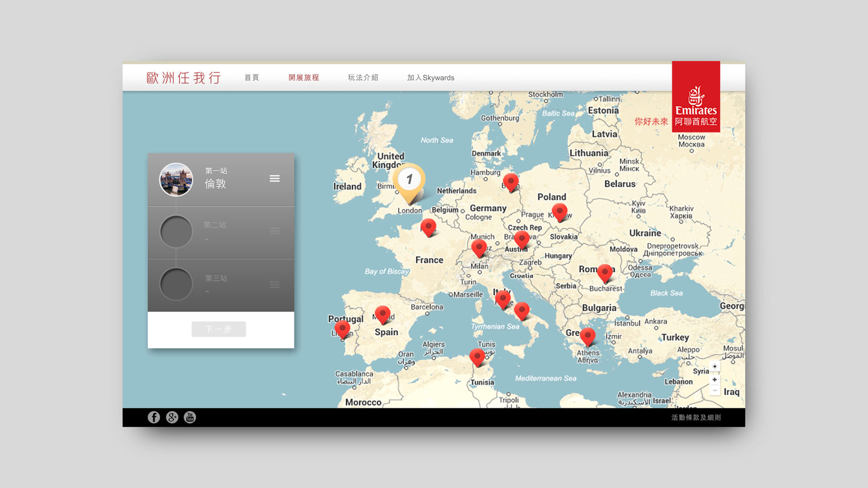Image resolution: width=868 pixels, height=488 pixels.
Task: Select the red map pin near Munich
Action: tap(479, 249)
